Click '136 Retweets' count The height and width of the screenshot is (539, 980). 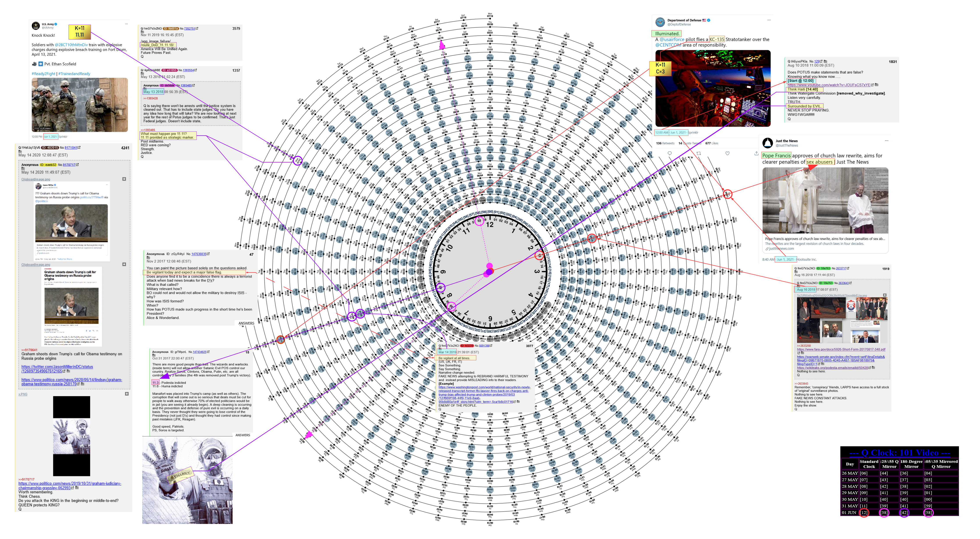tap(665, 143)
